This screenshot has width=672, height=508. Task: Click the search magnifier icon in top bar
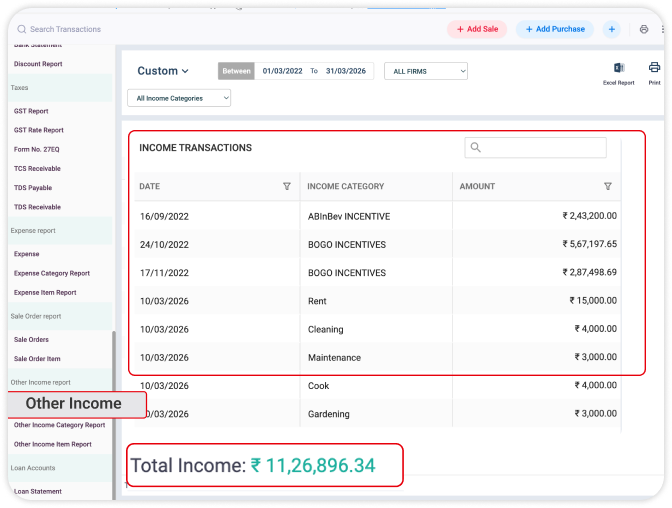(21, 29)
